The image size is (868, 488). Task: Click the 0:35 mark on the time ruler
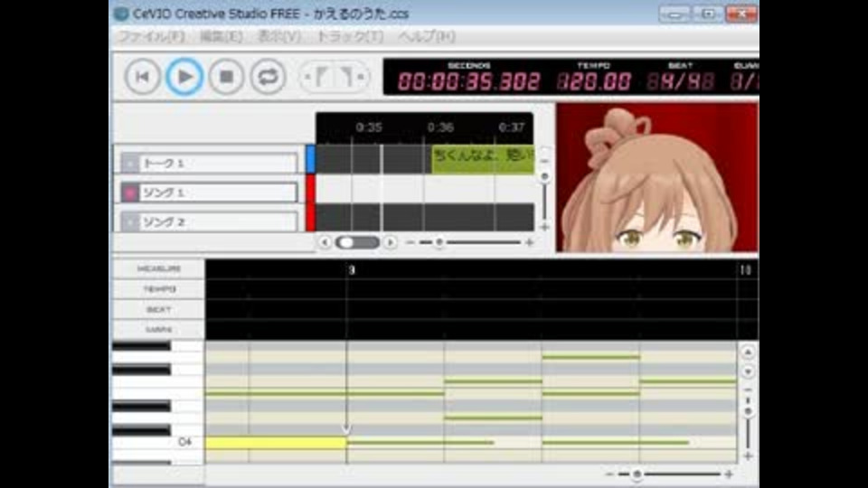(x=369, y=127)
